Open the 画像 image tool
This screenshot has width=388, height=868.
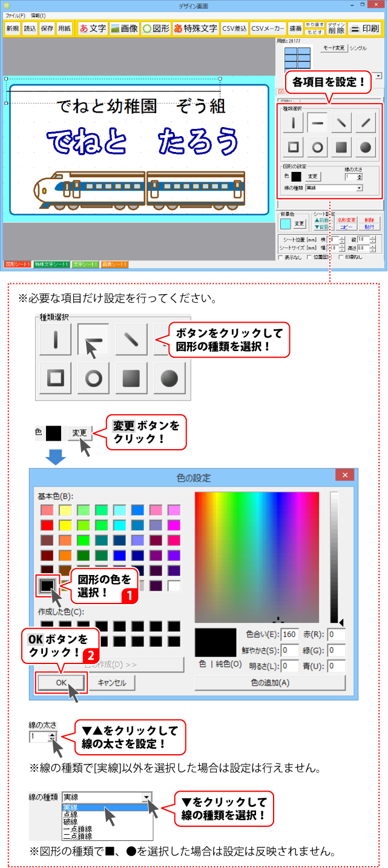(x=124, y=28)
